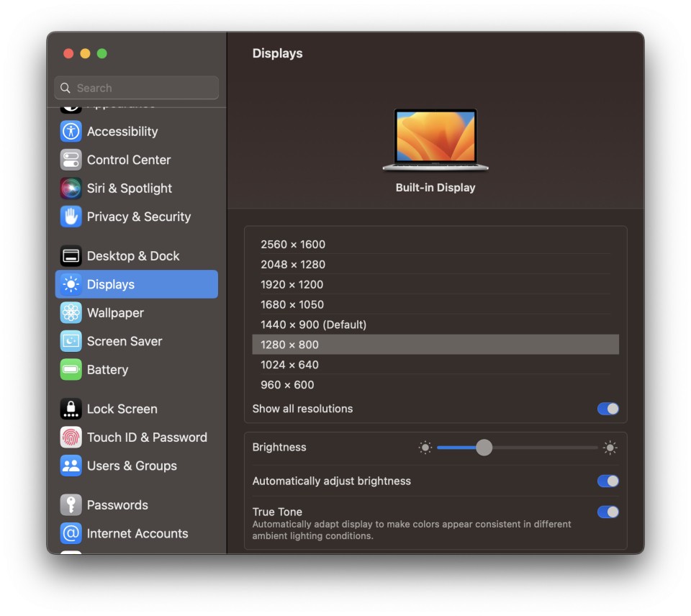The height and width of the screenshot is (616, 691).
Task: Click the Search field in sidebar
Action: pyautogui.click(x=137, y=88)
